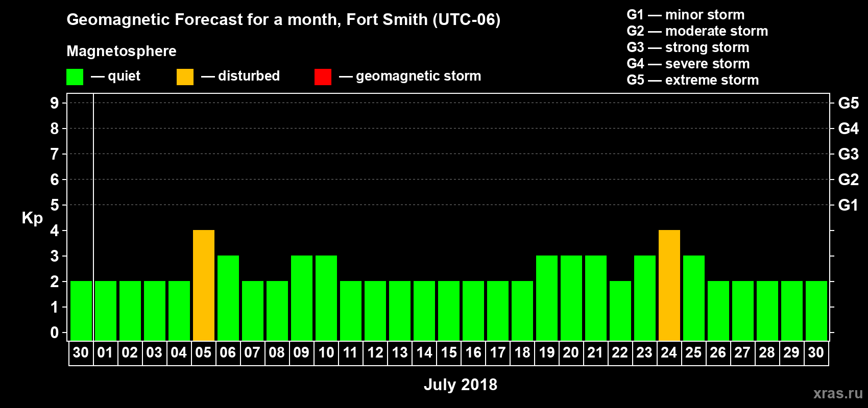Screen dimensions: 868x408
Task: Click the green bar for July 23
Action: click(645, 298)
